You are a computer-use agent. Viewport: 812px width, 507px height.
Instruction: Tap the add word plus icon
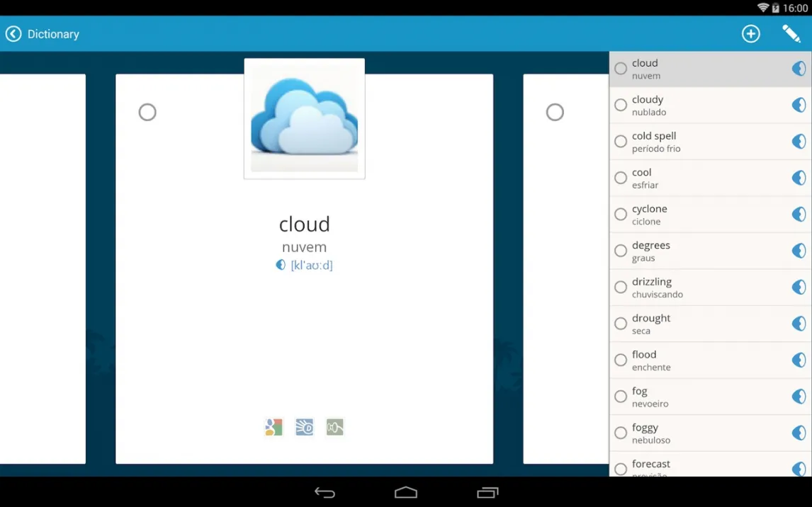[x=750, y=33]
